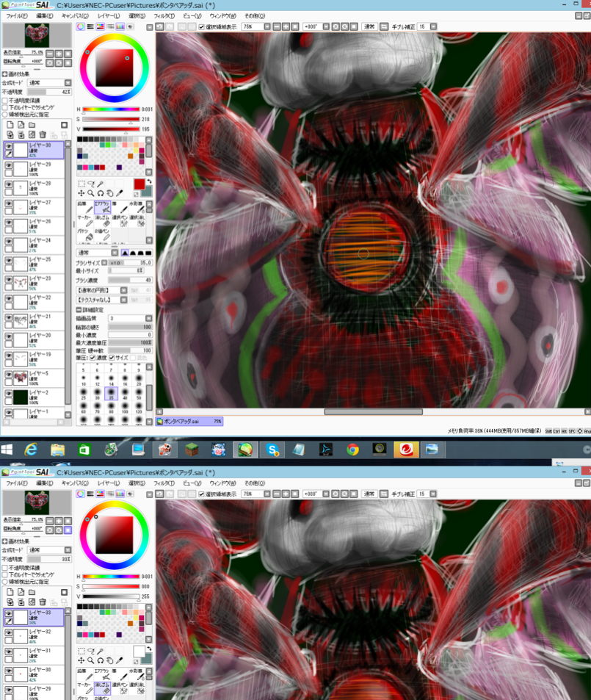The width and height of the screenshot is (591, 700).
Task: Open レイヤー(L) menu in upper SAI window
Action: tap(109, 15)
